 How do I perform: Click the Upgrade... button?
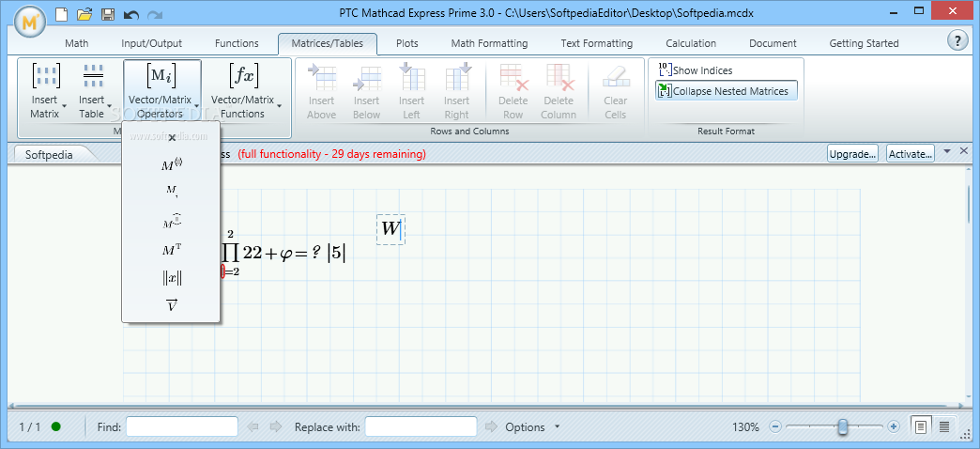tap(852, 153)
